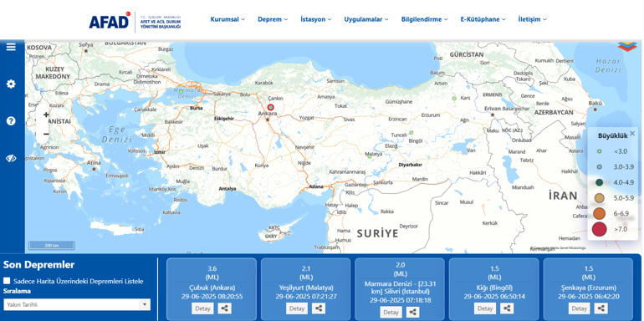Screen dimensions: 644x321
Task: Expand the İstasyon menu
Action: (316, 19)
